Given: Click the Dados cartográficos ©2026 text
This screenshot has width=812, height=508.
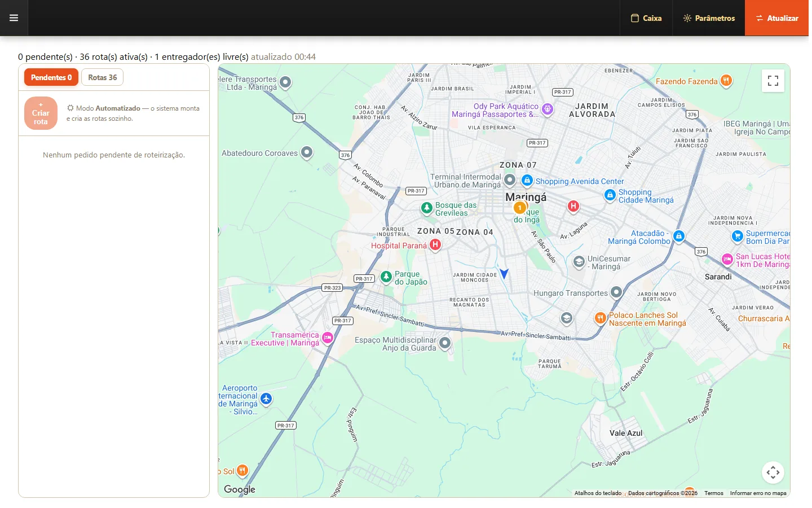Looking at the screenshot, I should click(x=663, y=493).
